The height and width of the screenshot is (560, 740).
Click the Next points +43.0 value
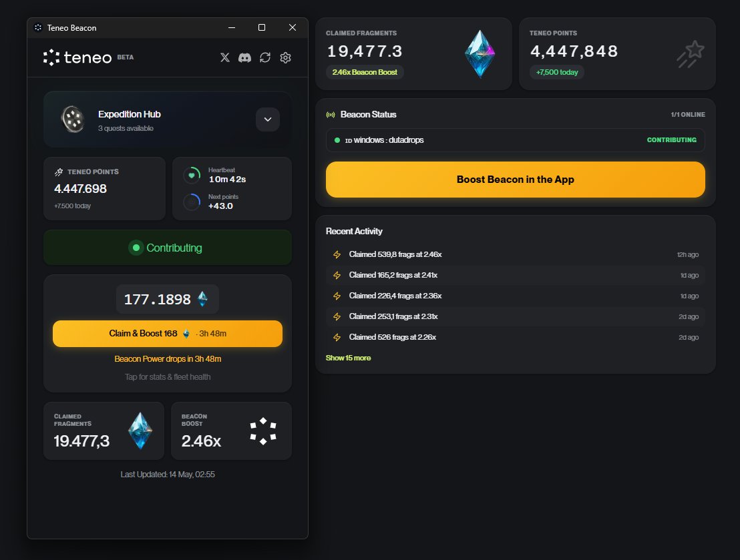tap(220, 206)
